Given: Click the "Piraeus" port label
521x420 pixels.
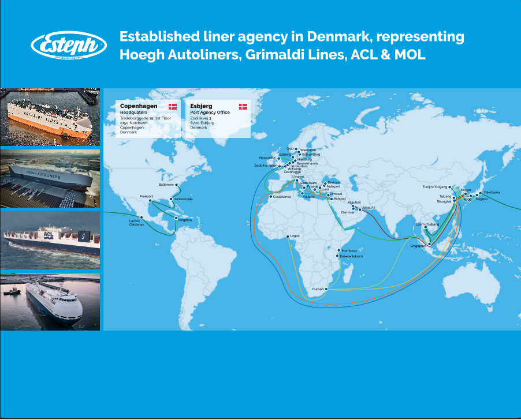Looking at the screenshot, I should [x=312, y=187].
